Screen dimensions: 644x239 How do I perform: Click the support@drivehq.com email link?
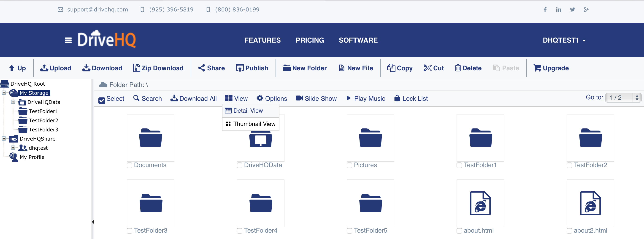(97, 9)
